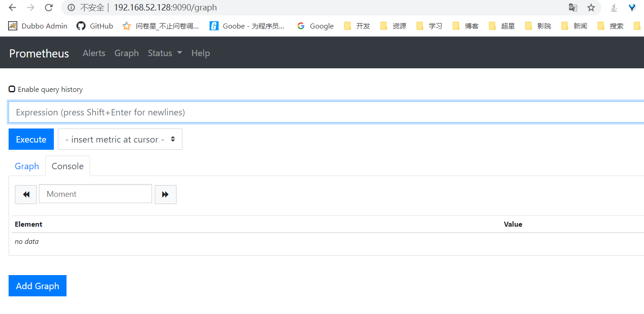The image size is (644, 314).
Task: Open the Google bookmark
Action: click(315, 26)
